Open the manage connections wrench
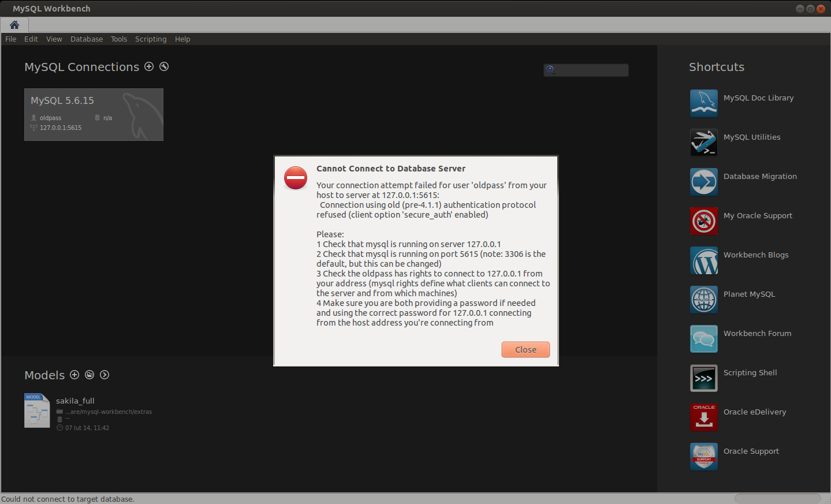831x504 pixels. (x=164, y=66)
